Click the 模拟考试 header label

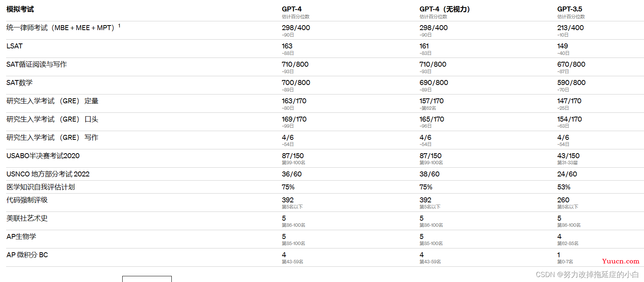click(20, 9)
